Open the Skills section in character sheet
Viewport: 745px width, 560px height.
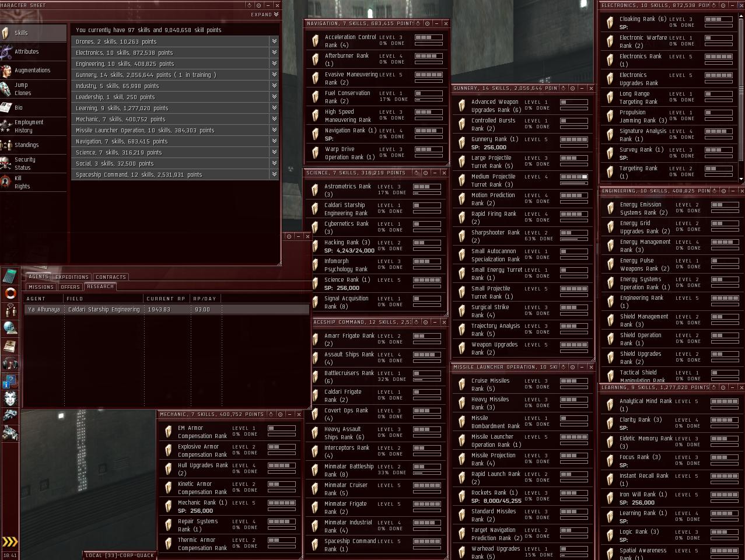[33, 33]
